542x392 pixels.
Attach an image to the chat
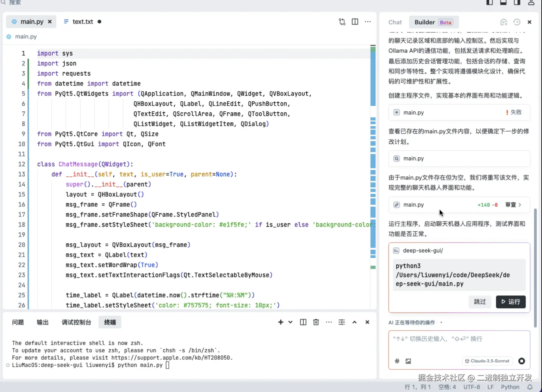(408, 361)
